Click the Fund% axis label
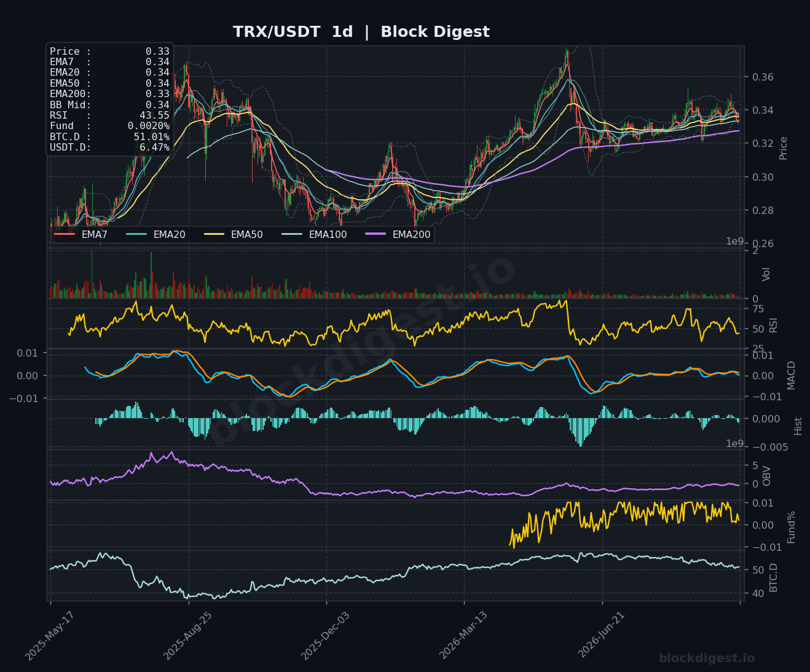This screenshot has width=810, height=672. 791,527
